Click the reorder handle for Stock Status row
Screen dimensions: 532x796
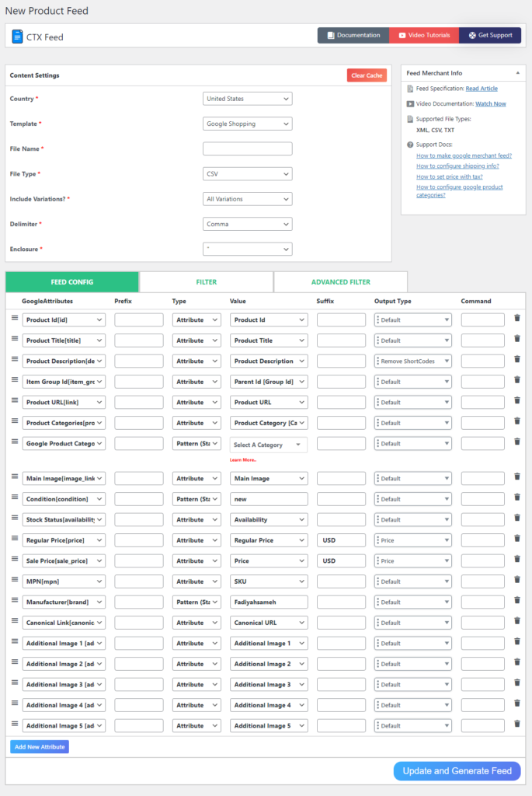(15, 518)
